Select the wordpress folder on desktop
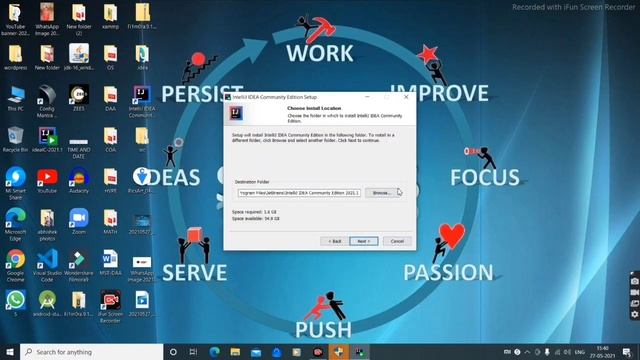Screen dimensions: 640x360 tap(16, 58)
